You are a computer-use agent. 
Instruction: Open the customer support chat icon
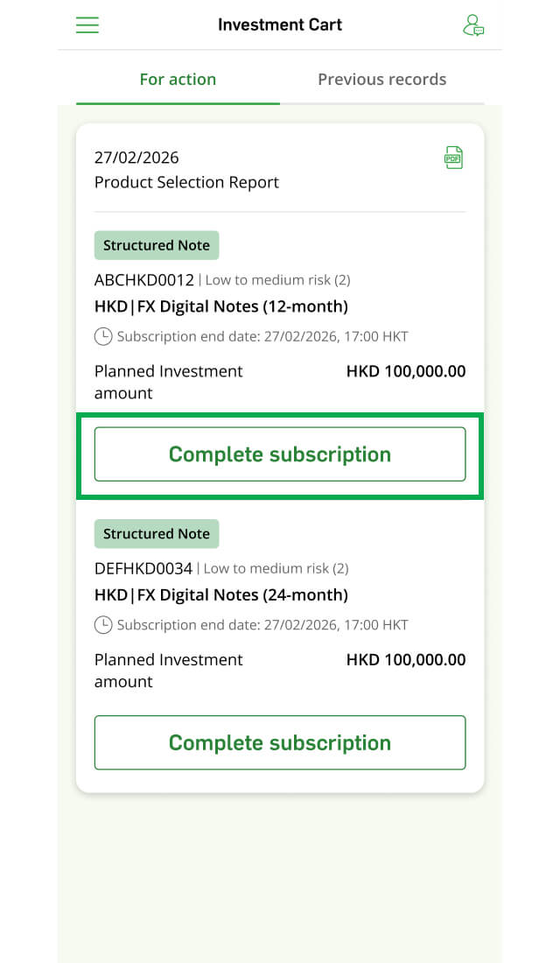pyautogui.click(x=473, y=25)
